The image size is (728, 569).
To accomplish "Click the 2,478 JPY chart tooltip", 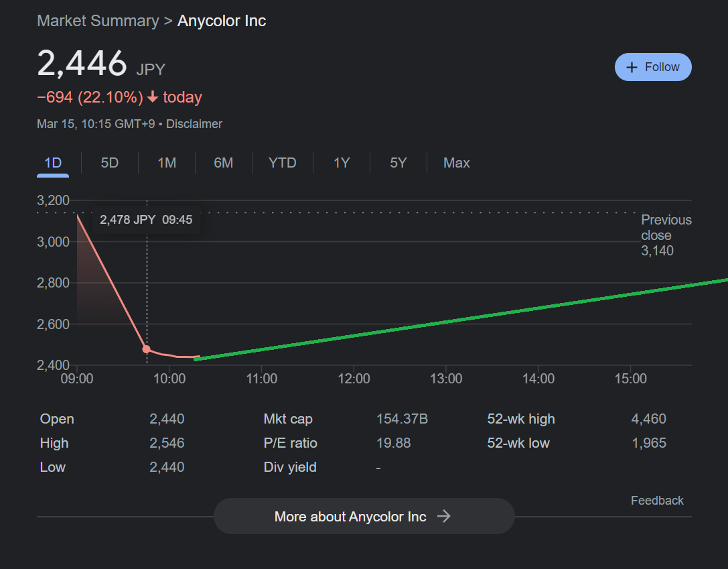I will 146,220.
